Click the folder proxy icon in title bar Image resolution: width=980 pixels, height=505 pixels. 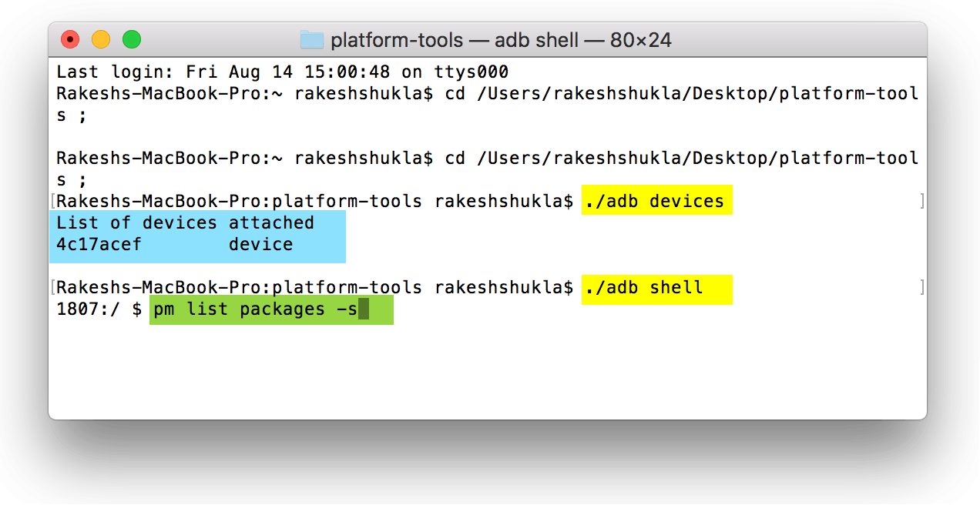point(311,39)
